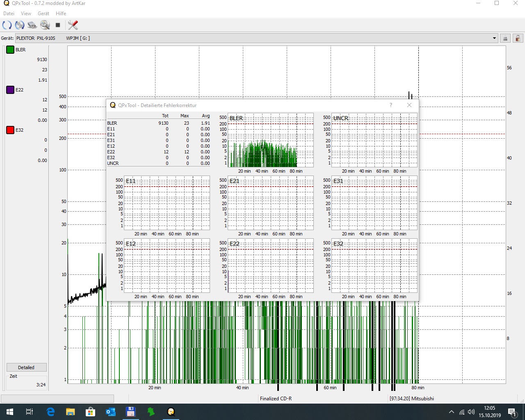Start disc scan via magnifier icon
Screen dimensions: 525x420
(x=45, y=25)
